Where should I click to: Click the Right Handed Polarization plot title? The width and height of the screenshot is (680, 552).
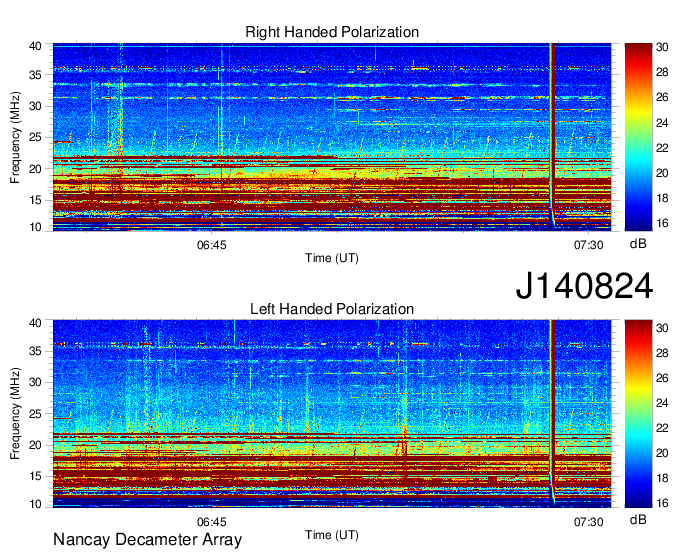pos(332,32)
